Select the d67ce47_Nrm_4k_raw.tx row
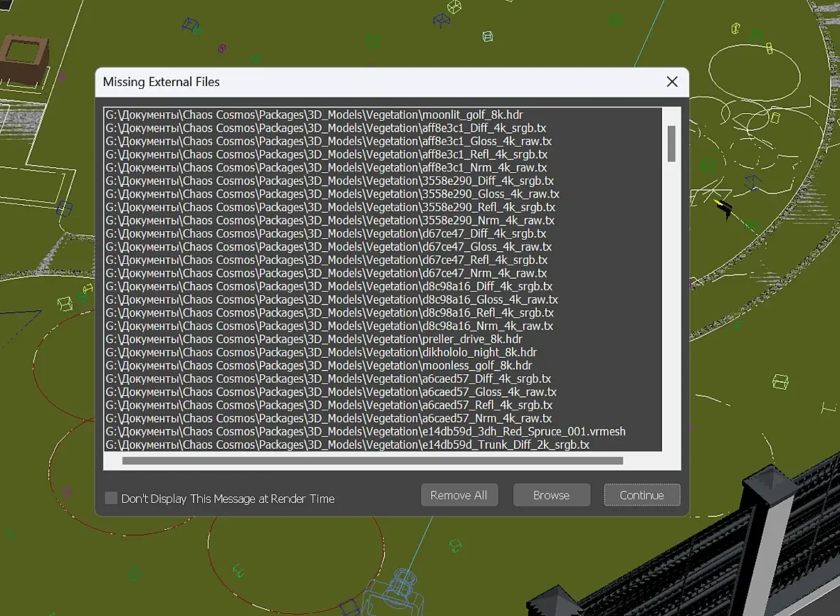The width and height of the screenshot is (840, 616). pyautogui.click(x=383, y=273)
